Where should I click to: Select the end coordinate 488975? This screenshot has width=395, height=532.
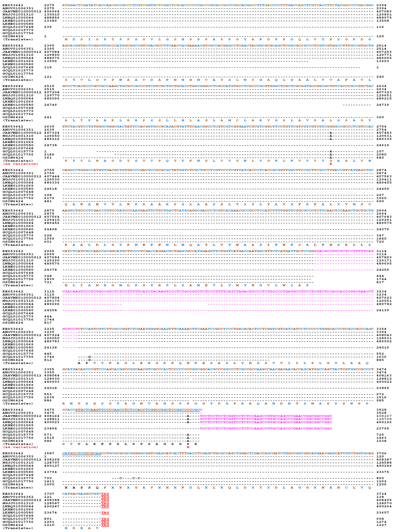coord(384,17)
